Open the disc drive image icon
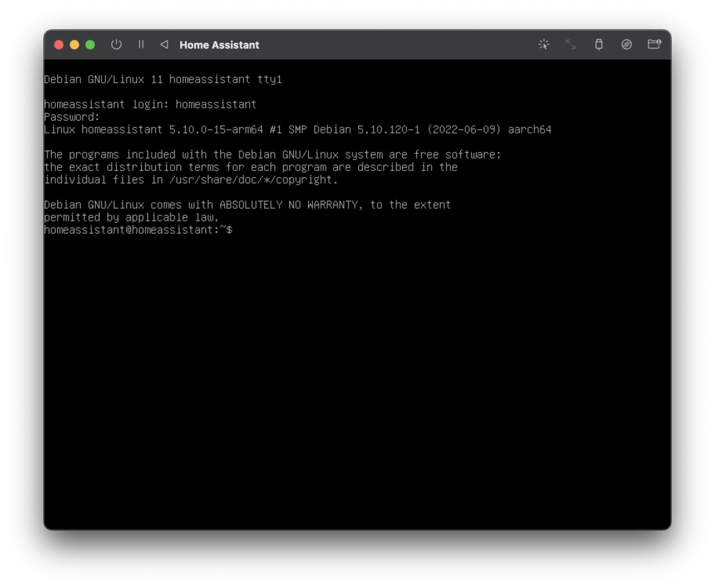The height and width of the screenshot is (588, 715). tap(626, 44)
